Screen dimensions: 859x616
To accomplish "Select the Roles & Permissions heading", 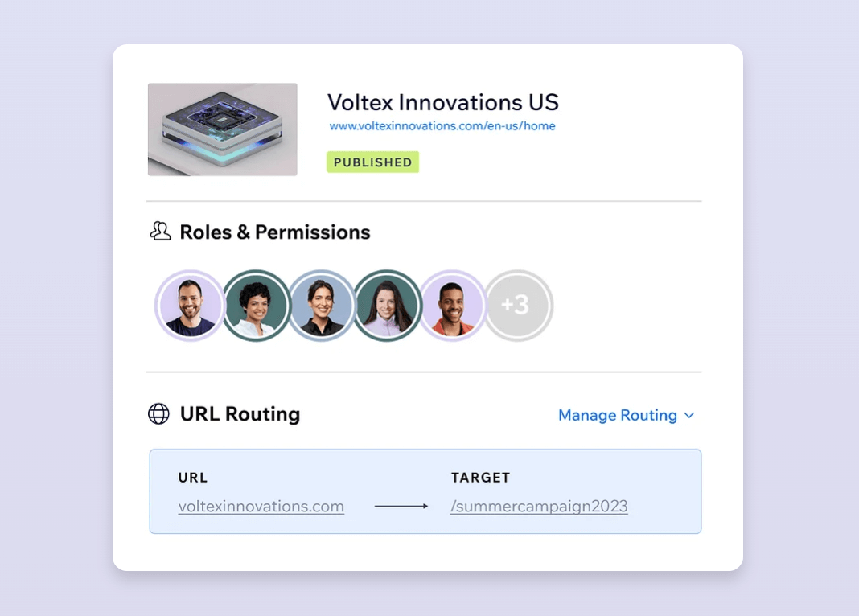I will [275, 232].
